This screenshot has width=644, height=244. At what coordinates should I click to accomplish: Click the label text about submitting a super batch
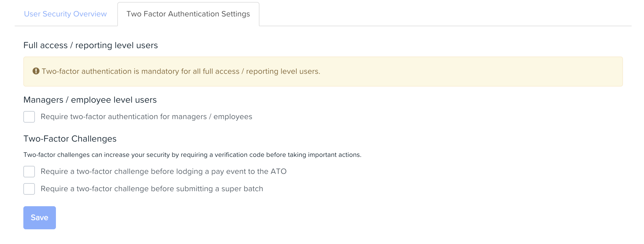tap(152, 189)
